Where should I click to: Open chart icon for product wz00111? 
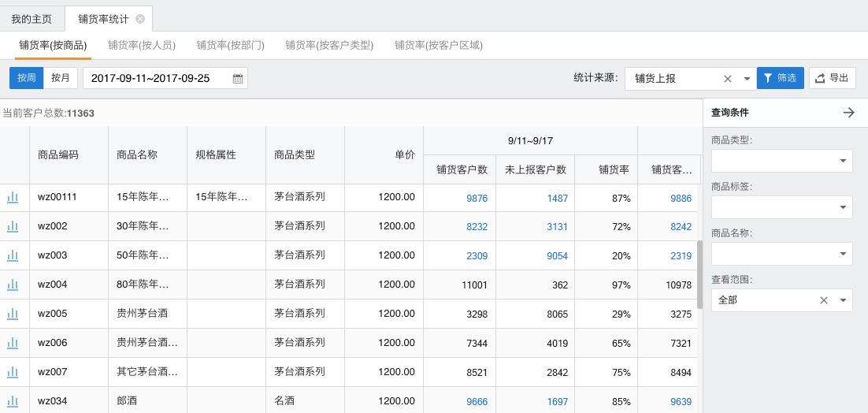[x=13, y=198]
